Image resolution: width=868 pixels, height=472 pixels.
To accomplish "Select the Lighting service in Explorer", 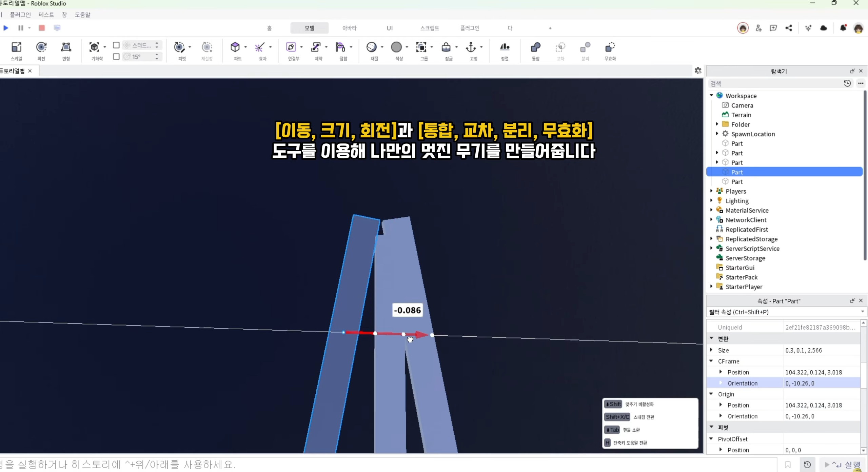I will pyautogui.click(x=737, y=201).
